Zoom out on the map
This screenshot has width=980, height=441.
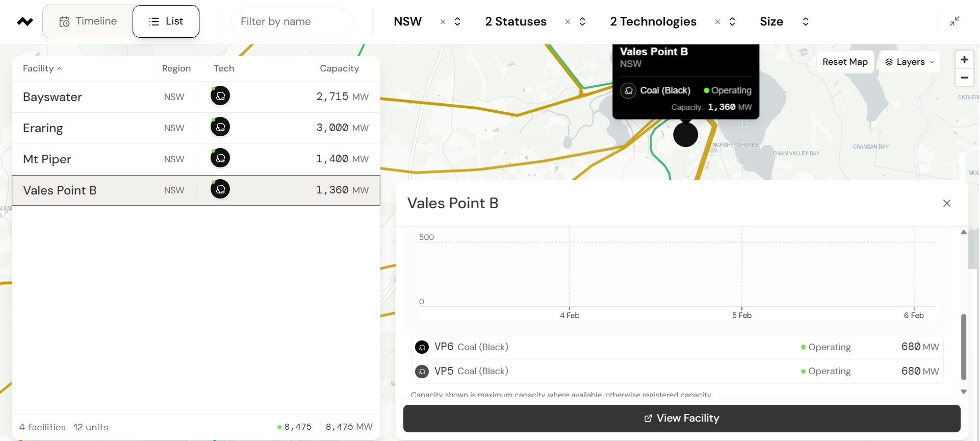(x=964, y=78)
